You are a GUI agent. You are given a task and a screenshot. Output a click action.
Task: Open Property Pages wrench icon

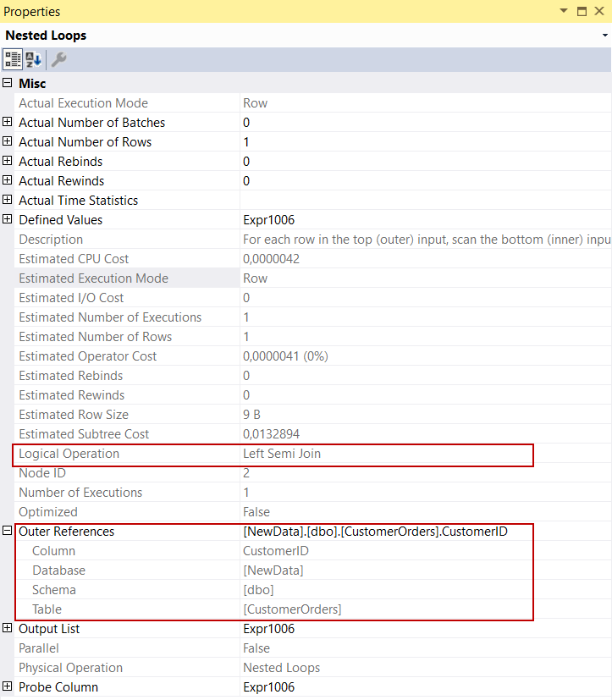click(58, 59)
